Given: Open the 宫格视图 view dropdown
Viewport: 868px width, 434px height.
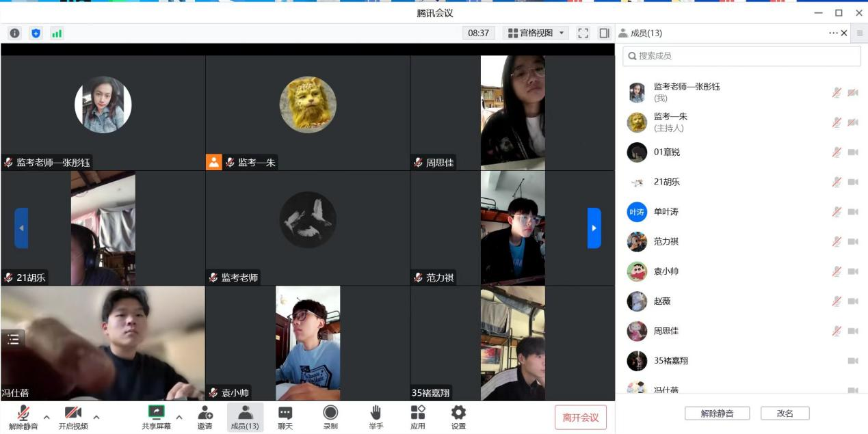Looking at the screenshot, I should [x=537, y=33].
